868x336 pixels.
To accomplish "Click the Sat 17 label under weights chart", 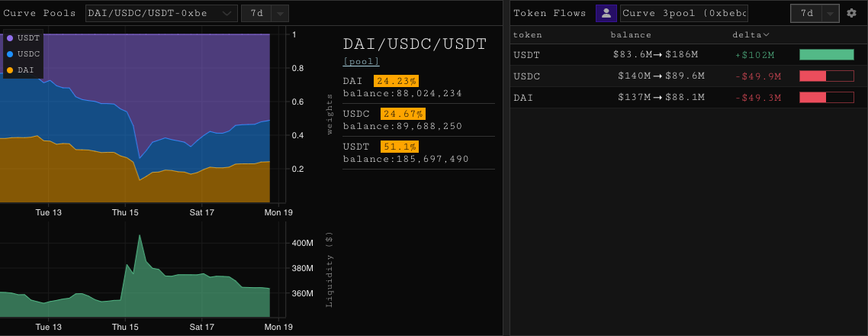I will (x=202, y=213).
